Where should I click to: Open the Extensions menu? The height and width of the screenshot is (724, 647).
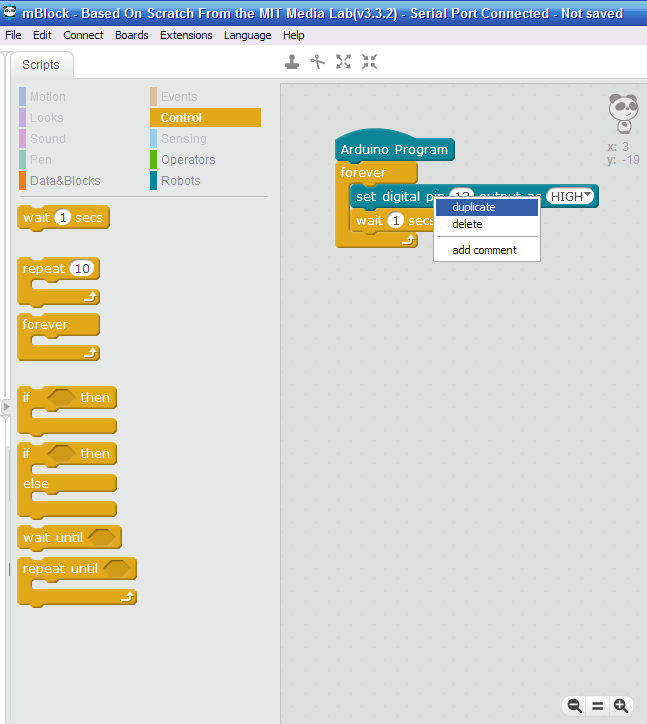tap(186, 35)
